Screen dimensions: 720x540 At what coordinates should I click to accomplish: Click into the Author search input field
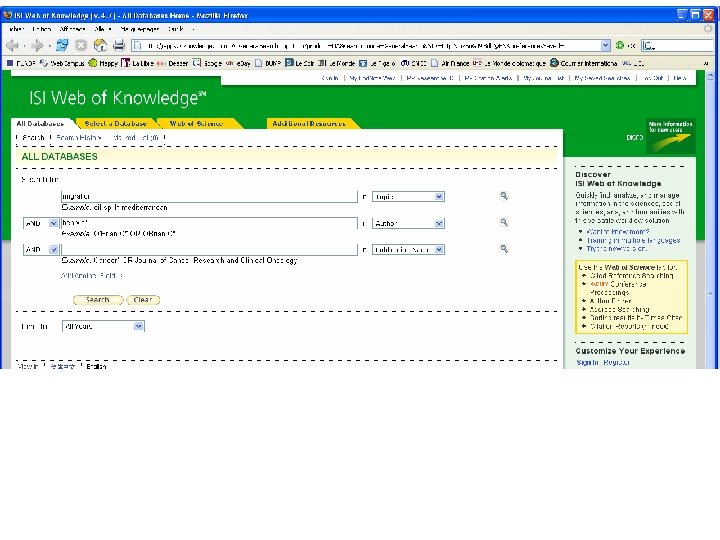click(209, 223)
